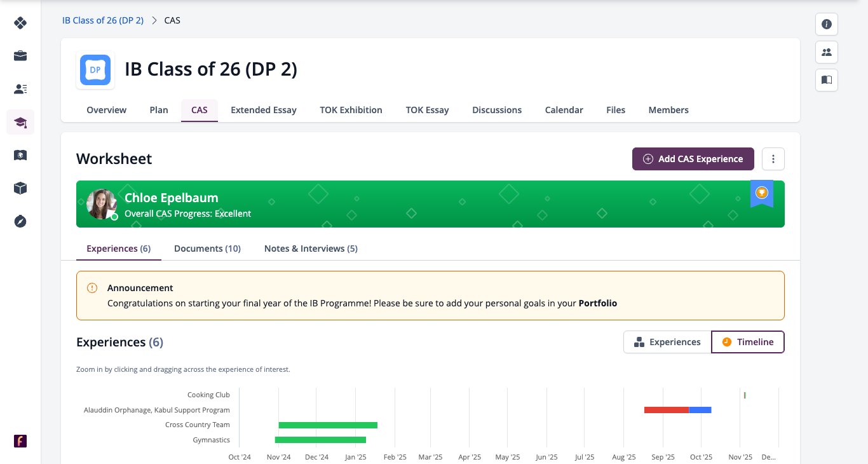Switch to Timeline view toggle

point(748,342)
